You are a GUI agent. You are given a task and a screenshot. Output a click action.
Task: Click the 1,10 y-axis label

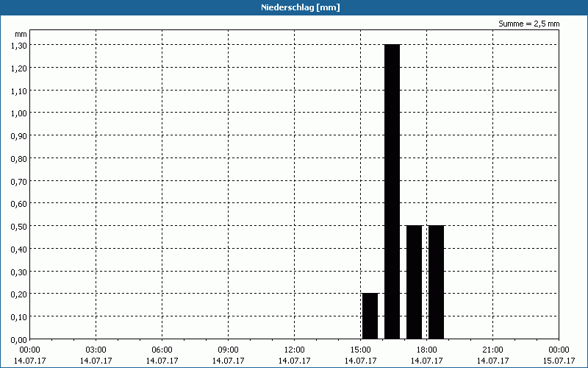coord(19,91)
